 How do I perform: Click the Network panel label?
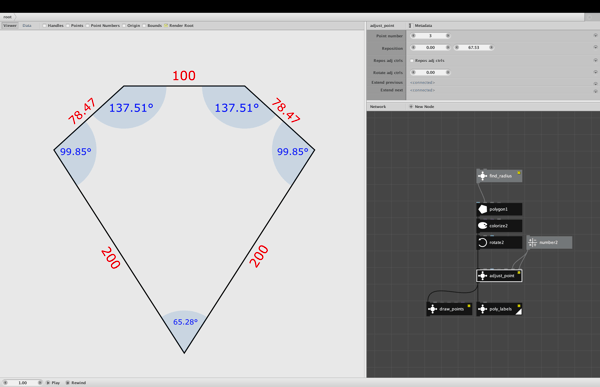(x=378, y=106)
